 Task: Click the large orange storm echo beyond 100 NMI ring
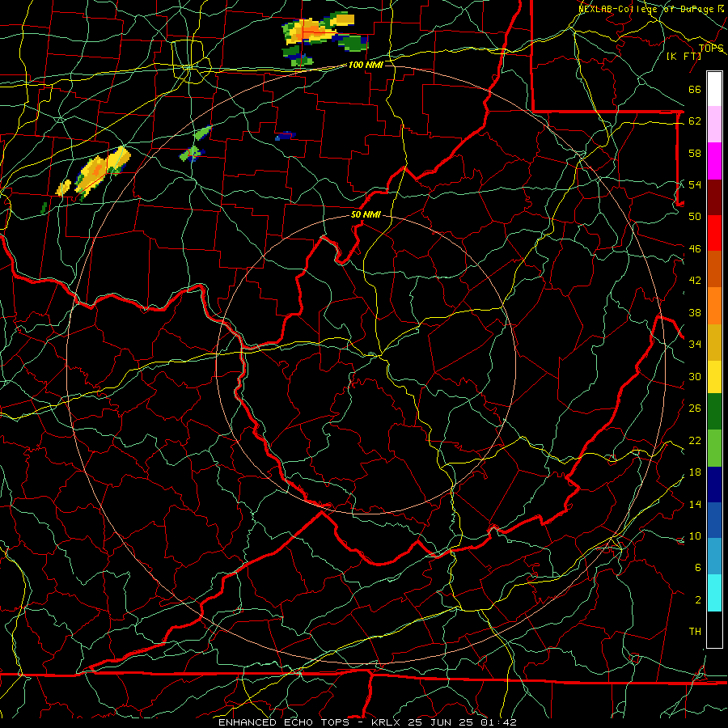311,32
